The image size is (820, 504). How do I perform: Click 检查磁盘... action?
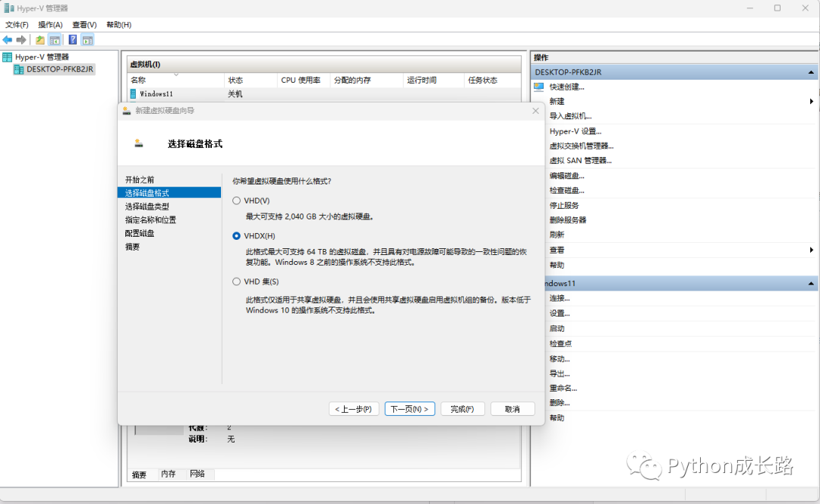pos(567,191)
